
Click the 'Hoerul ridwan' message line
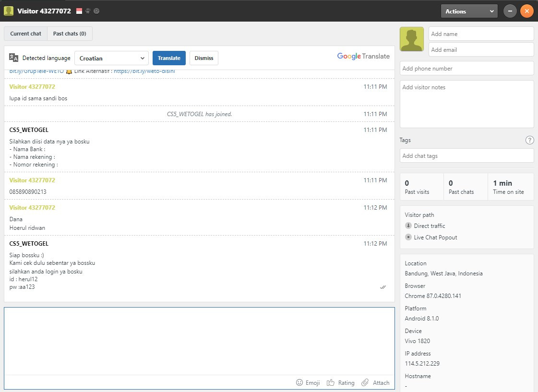pyautogui.click(x=27, y=228)
